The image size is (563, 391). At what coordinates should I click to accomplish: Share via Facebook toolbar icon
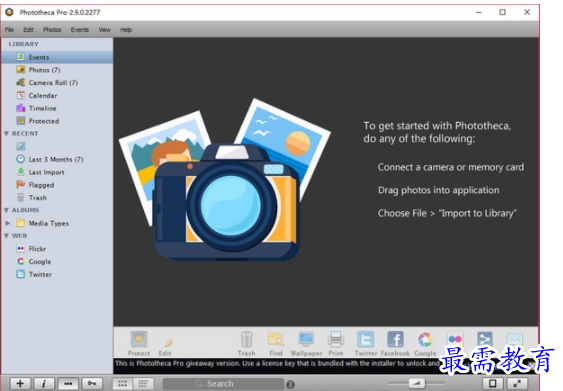point(395,344)
